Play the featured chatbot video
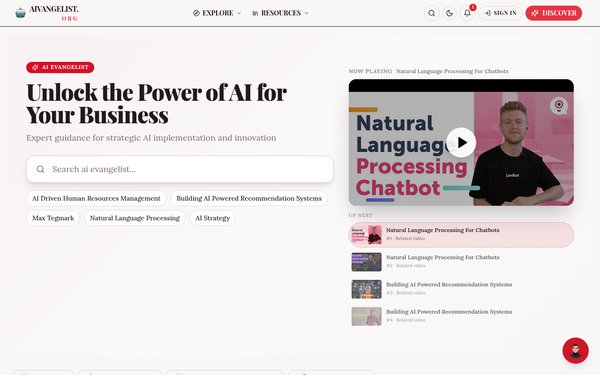Viewport: 600px width, 375px height. pos(461,142)
